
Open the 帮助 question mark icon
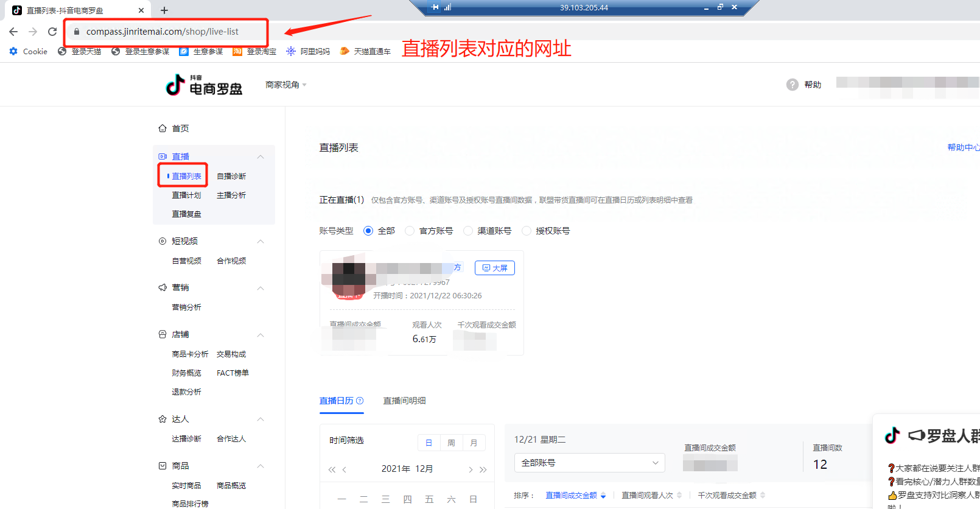click(x=792, y=85)
